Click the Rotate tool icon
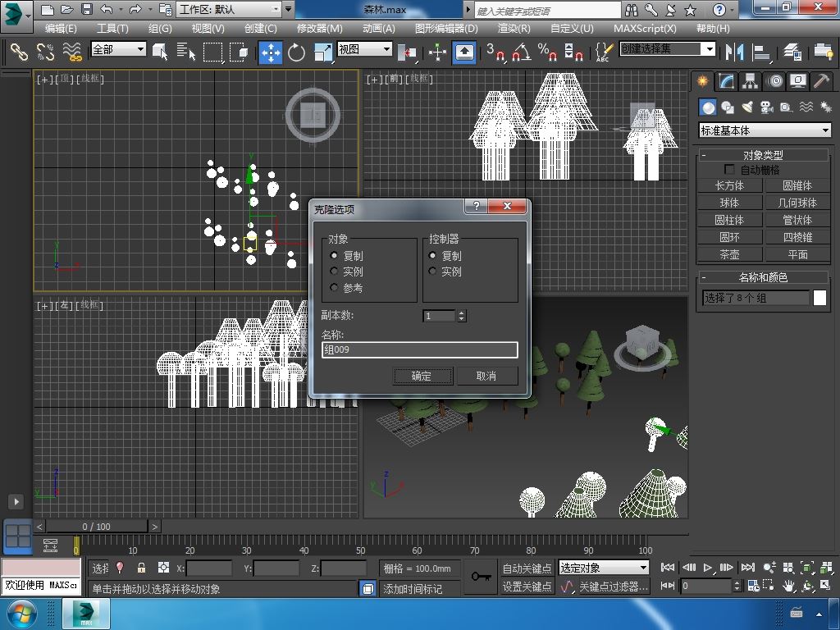Viewport: 840px width, 630px height. pos(296,52)
